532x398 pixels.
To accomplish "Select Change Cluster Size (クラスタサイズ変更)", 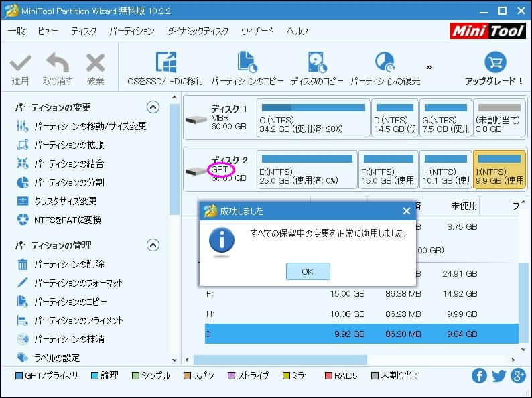I will (x=57, y=201).
